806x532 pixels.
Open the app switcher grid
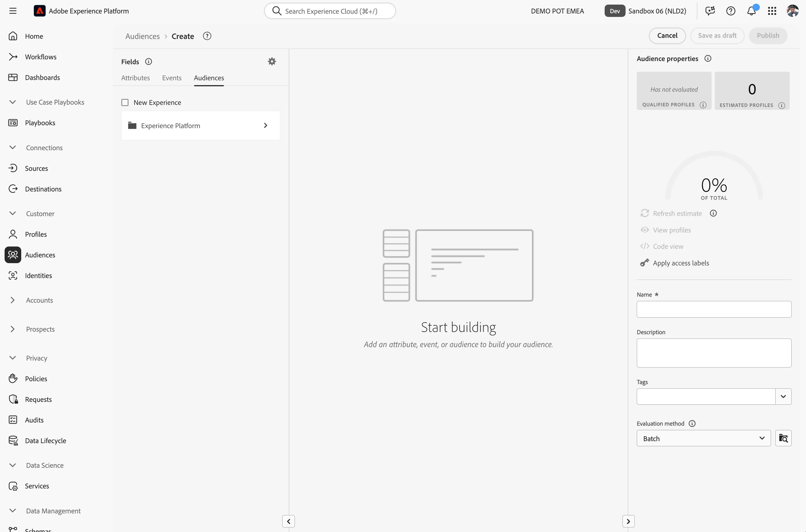pyautogui.click(x=772, y=11)
